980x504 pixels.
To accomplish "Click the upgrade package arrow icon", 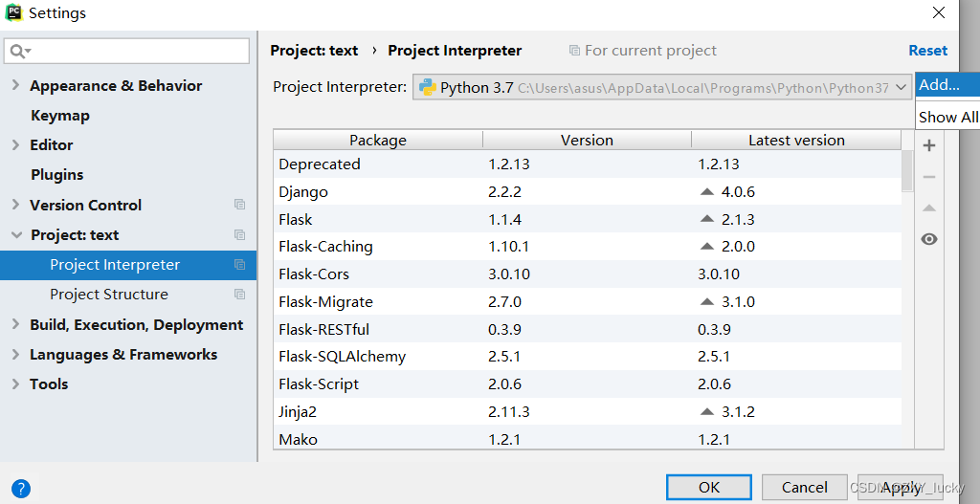I will 929,208.
